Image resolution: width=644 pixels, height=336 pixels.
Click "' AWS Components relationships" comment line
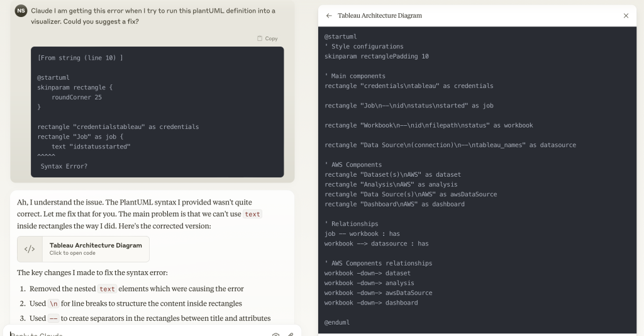pyautogui.click(x=378, y=263)
